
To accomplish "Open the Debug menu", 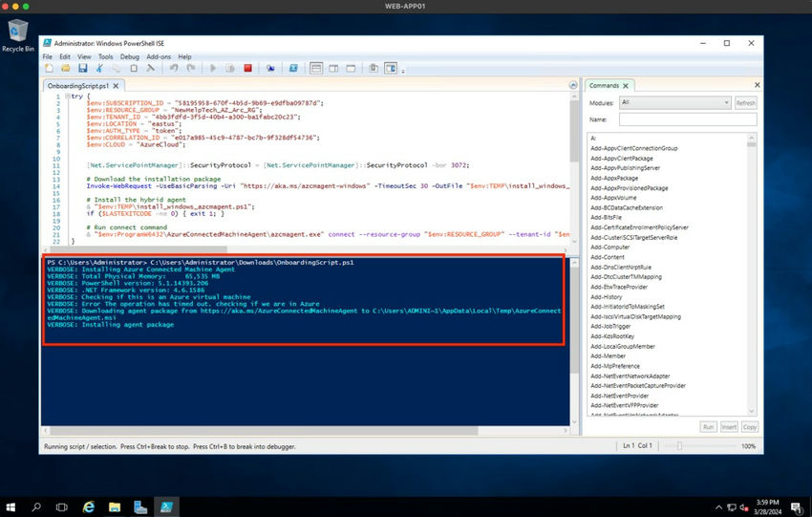I will (129, 56).
